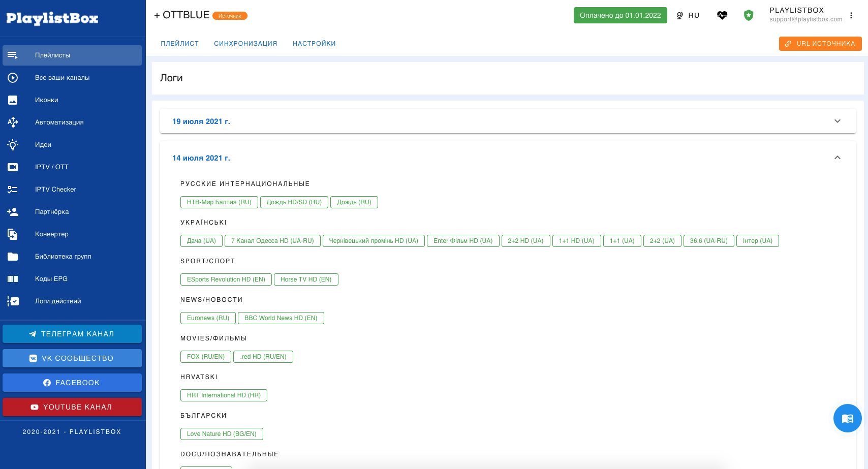Click the OTTBLUE playlist title
The height and width of the screenshot is (469, 868).
click(x=186, y=15)
